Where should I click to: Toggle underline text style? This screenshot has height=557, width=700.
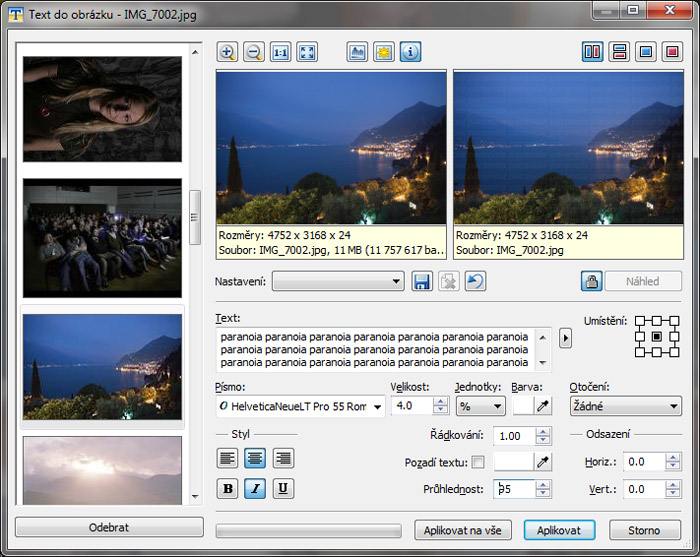[x=283, y=489]
